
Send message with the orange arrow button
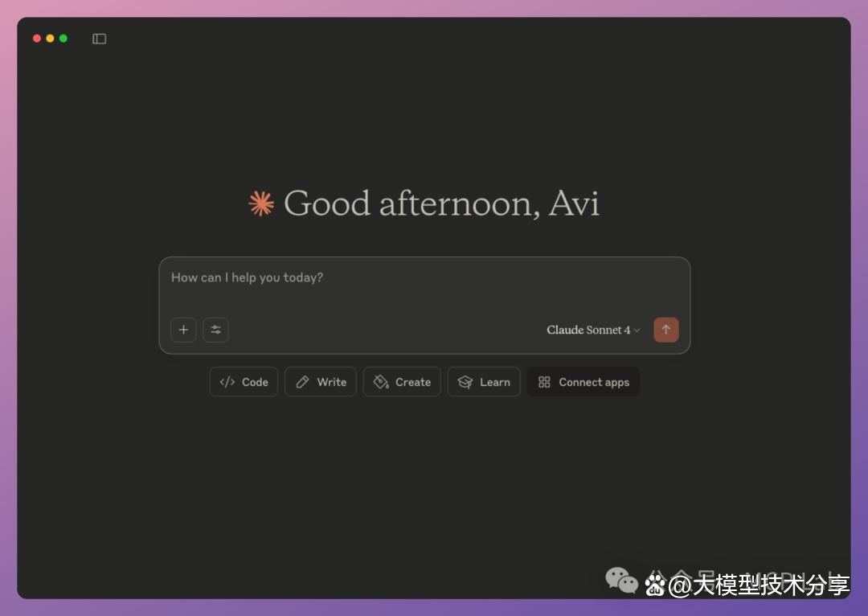click(666, 330)
